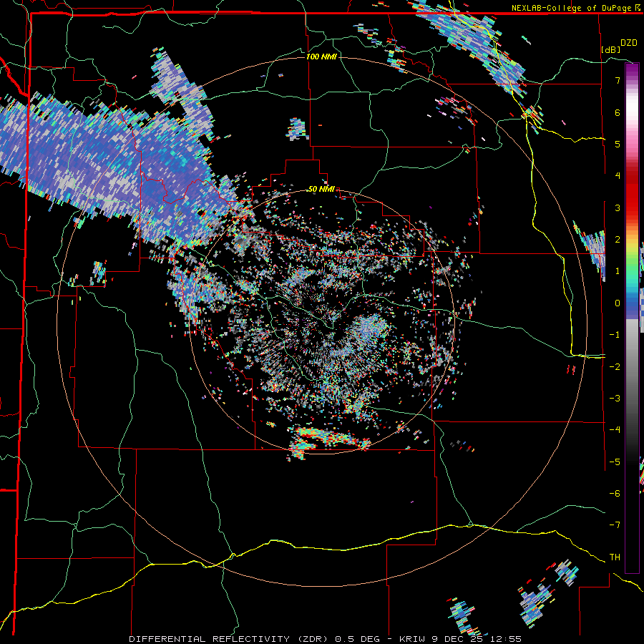Click the -4 dB value on color scale
The height and width of the screenshot is (644, 644).
click(615, 430)
